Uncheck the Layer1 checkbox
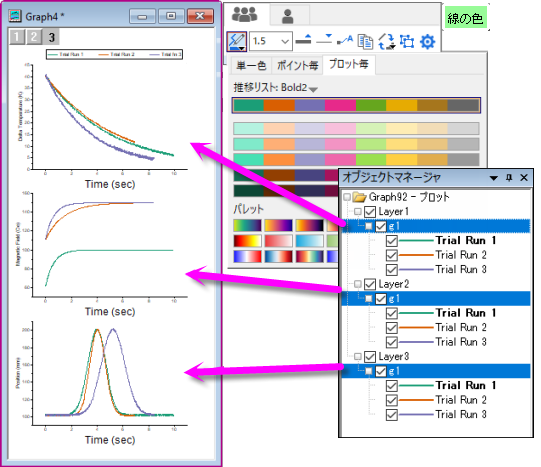The height and width of the screenshot is (467, 541). click(x=370, y=211)
